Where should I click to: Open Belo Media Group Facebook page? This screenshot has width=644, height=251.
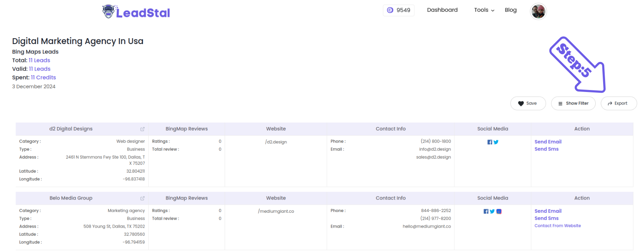(486, 212)
